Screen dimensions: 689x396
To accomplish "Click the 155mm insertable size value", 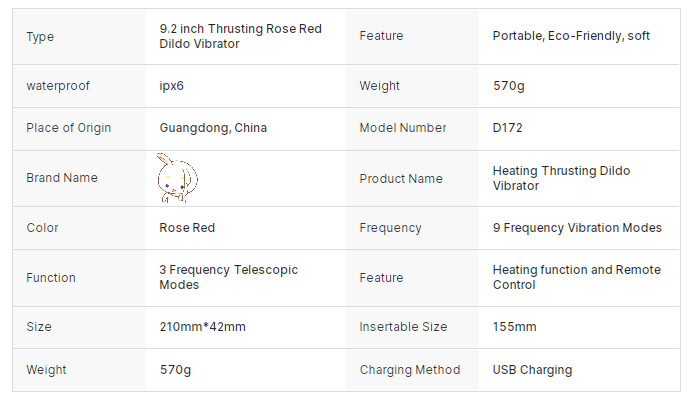I will pyautogui.click(x=515, y=327).
